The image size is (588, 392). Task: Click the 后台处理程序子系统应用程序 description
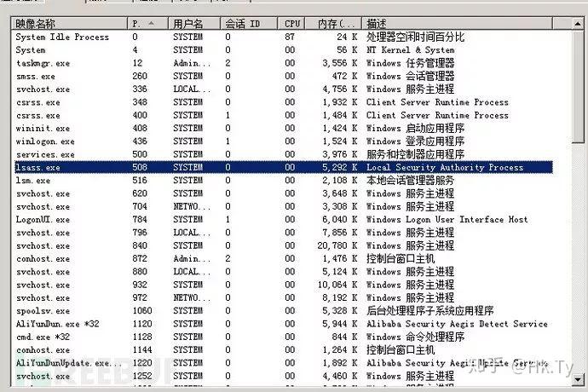(x=430, y=310)
